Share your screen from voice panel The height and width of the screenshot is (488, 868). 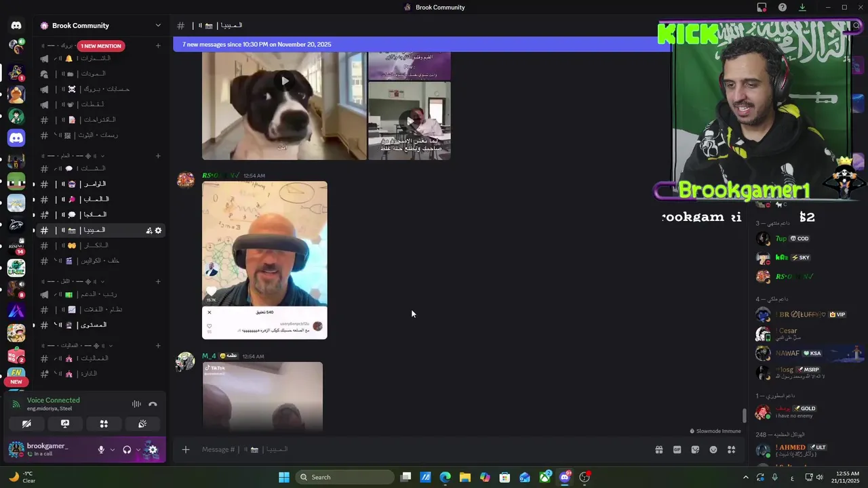click(x=65, y=424)
